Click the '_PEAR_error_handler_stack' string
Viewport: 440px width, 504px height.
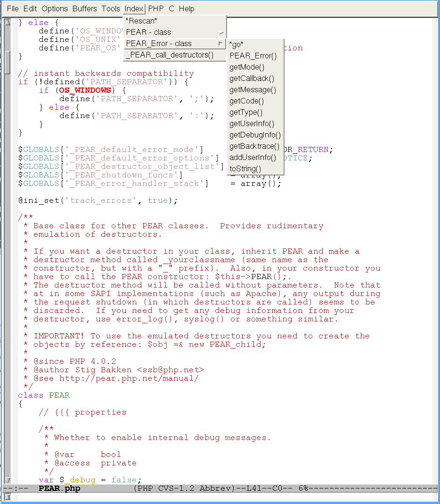[134, 183]
